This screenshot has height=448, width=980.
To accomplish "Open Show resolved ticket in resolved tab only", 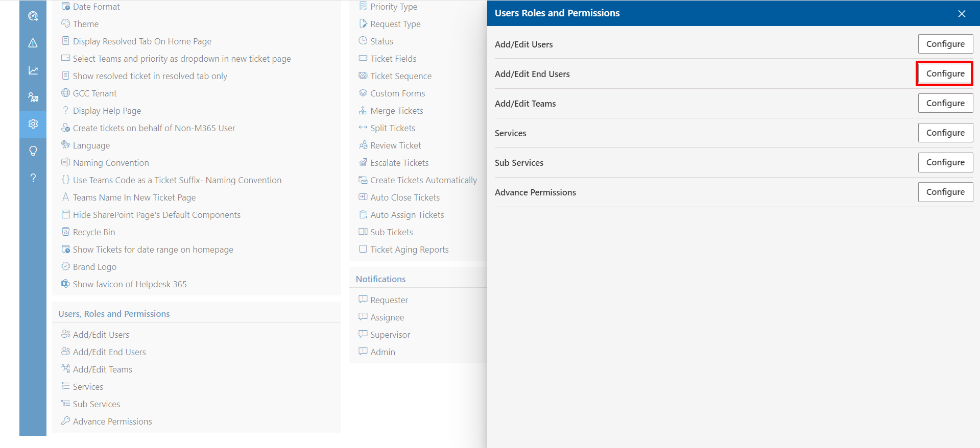I will [x=150, y=76].
